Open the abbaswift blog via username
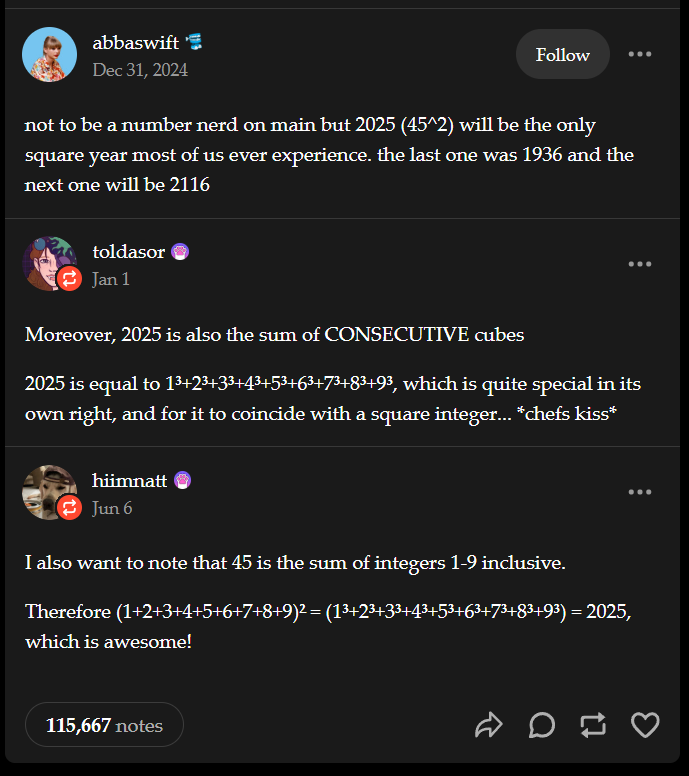Viewport: 689px width, 776px height. (x=135, y=41)
